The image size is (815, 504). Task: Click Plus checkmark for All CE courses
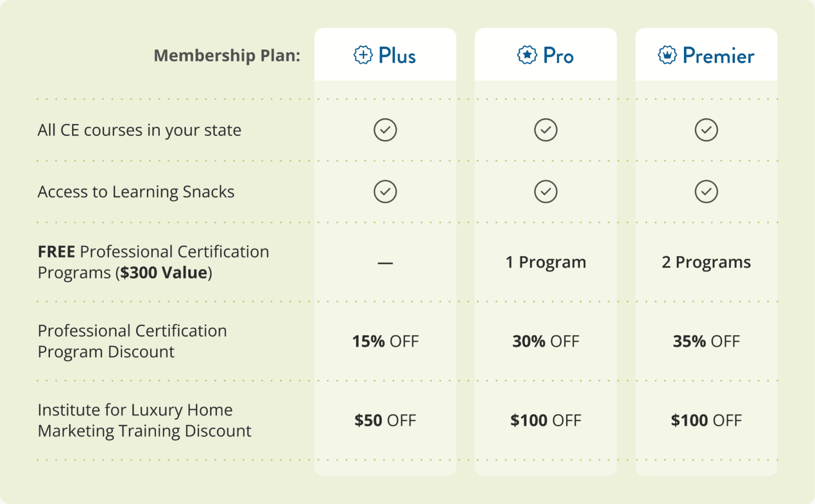pyautogui.click(x=385, y=130)
